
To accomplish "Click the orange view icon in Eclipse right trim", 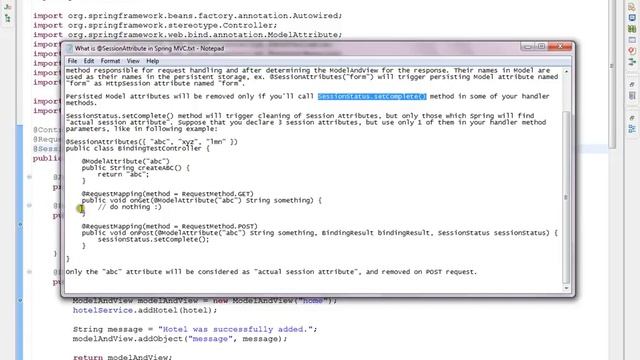I will point(632,7).
